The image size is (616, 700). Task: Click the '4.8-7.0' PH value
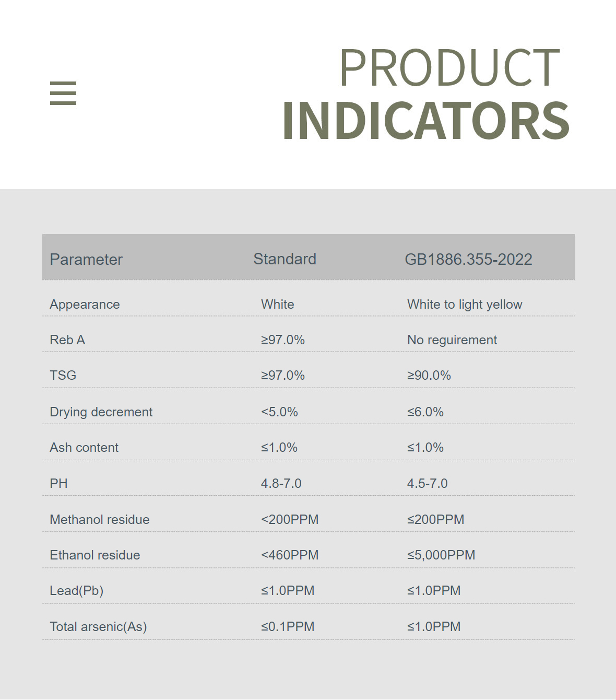[281, 484]
